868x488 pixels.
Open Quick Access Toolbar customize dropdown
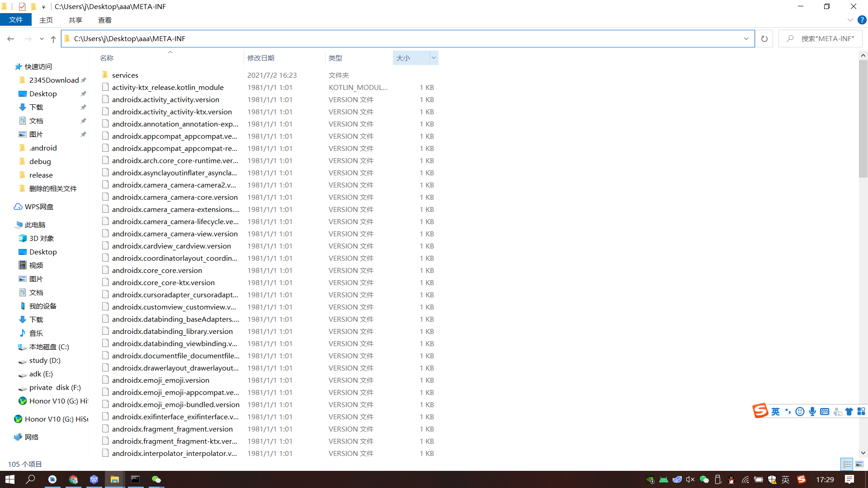(x=43, y=7)
